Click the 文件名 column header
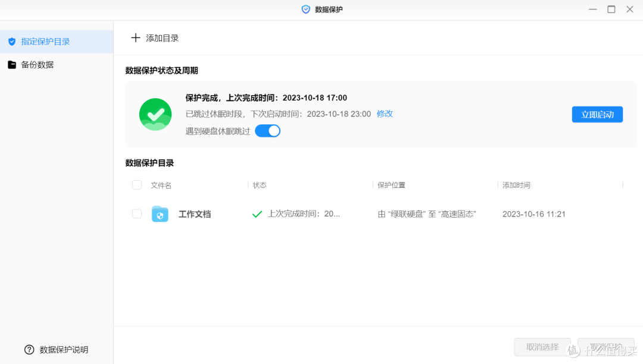The width and height of the screenshot is (643, 364). tap(161, 186)
